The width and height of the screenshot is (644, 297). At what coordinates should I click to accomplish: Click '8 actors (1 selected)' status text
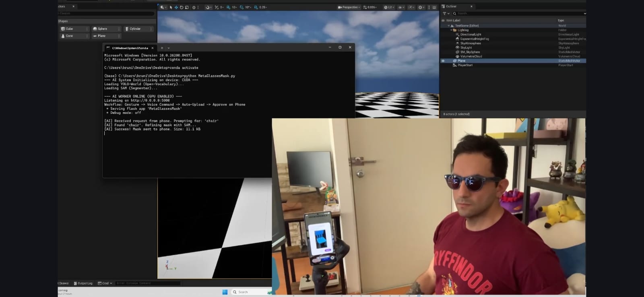click(x=456, y=114)
